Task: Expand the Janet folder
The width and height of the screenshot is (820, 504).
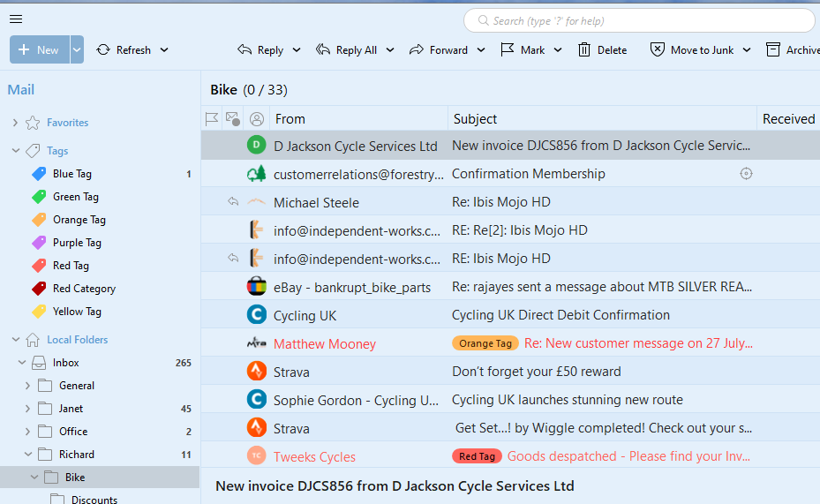Action: click(x=27, y=409)
